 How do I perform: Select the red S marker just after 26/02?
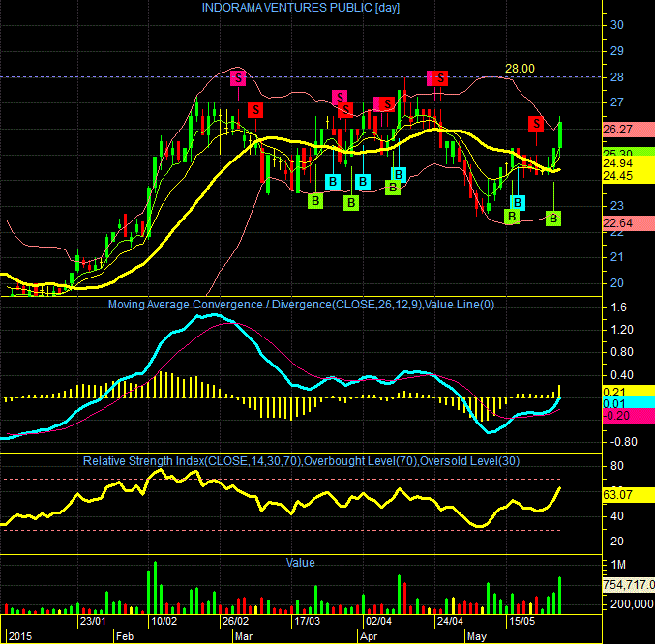click(255, 110)
